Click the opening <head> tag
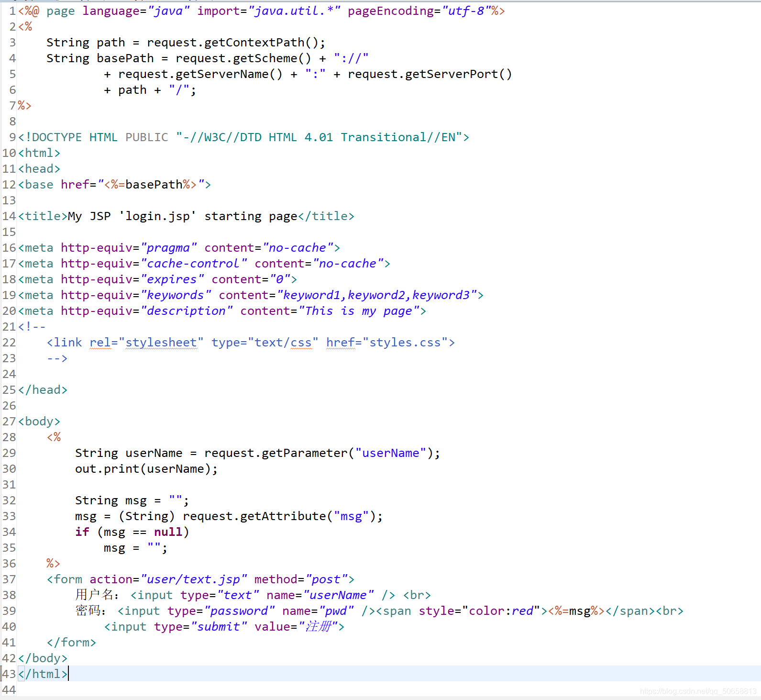761x700 pixels. pyautogui.click(x=39, y=169)
